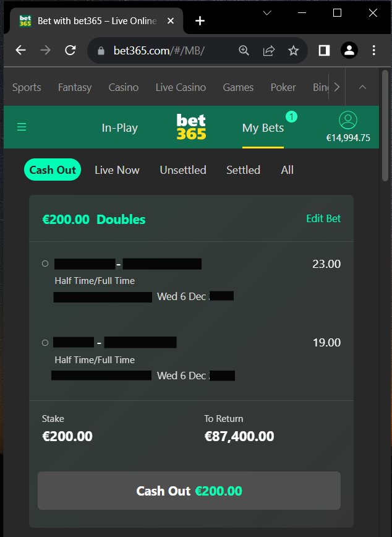Open the account profile icon

(348, 120)
